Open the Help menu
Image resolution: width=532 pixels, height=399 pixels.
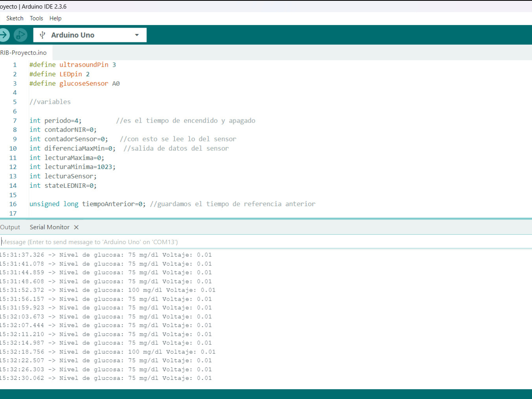[55, 18]
